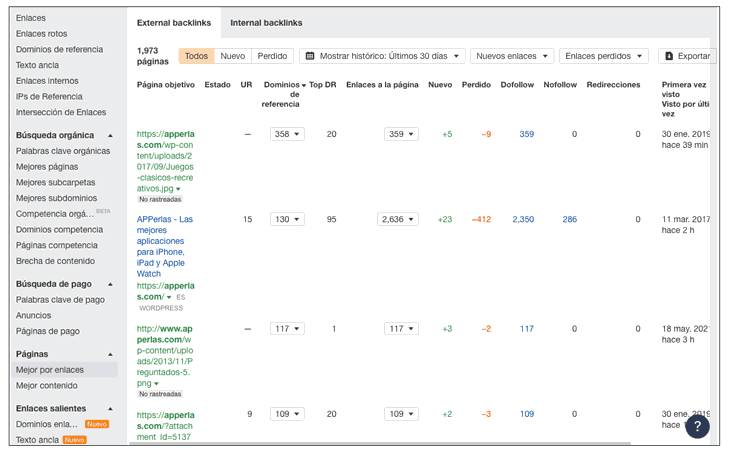Collapse the Búsqueda de pago section arrow

[x=110, y=284]
